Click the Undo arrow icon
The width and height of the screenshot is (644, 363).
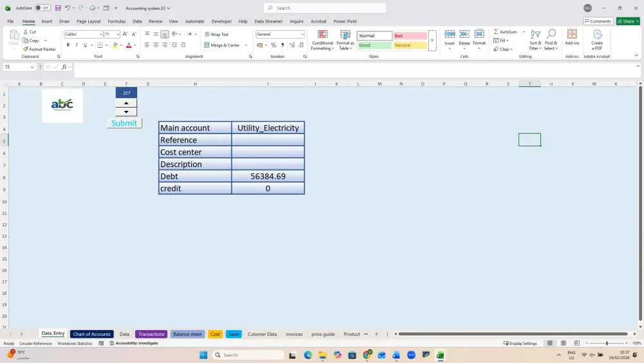(x=68, y=8)
